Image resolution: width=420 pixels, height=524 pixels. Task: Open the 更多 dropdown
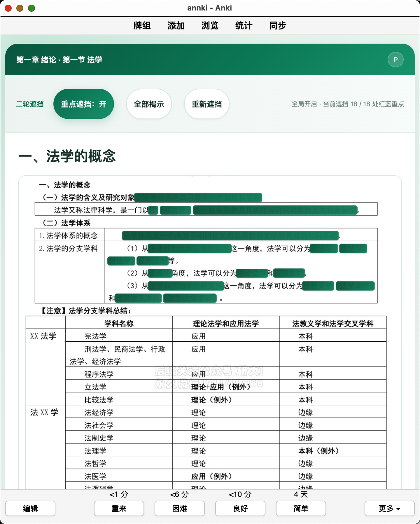tap(389, 509)
